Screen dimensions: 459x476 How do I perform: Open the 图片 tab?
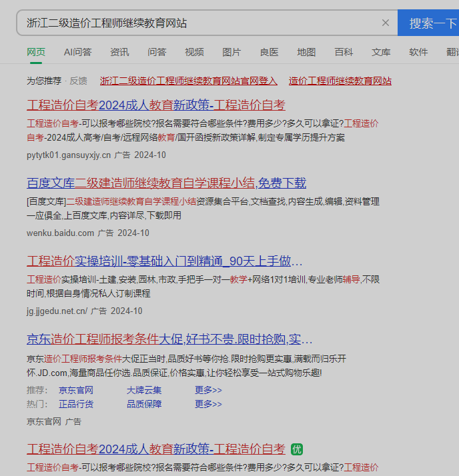click(232, 52)
